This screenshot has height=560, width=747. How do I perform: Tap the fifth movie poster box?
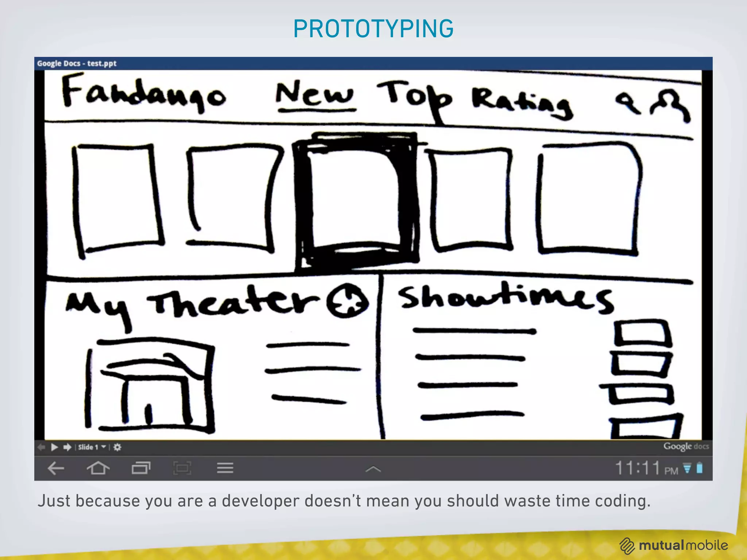coord(589,199)
